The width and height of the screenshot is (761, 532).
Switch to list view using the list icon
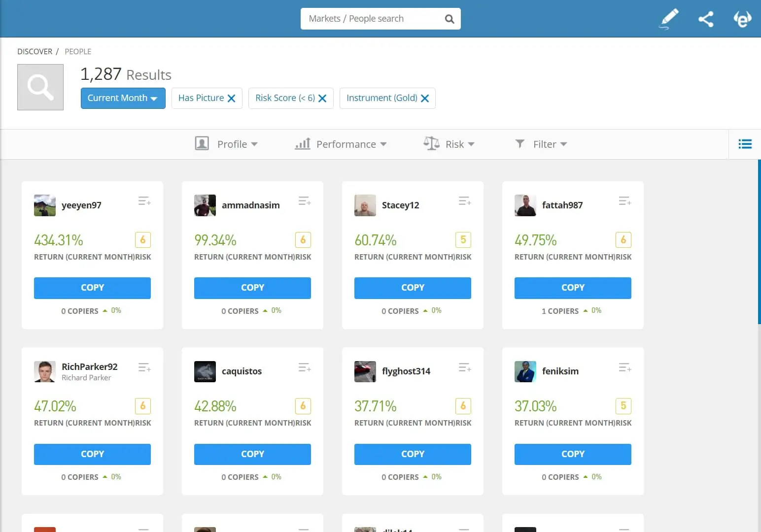click(745, 144)
